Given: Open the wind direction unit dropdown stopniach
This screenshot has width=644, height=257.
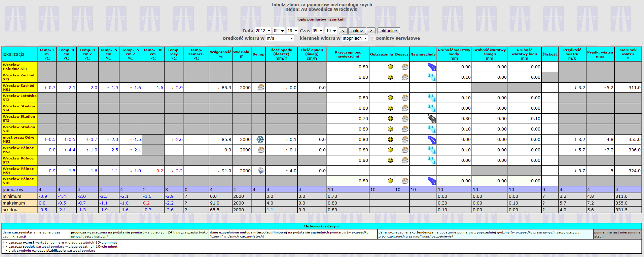Looking at the screenshot, I should (x=355, y=38).
